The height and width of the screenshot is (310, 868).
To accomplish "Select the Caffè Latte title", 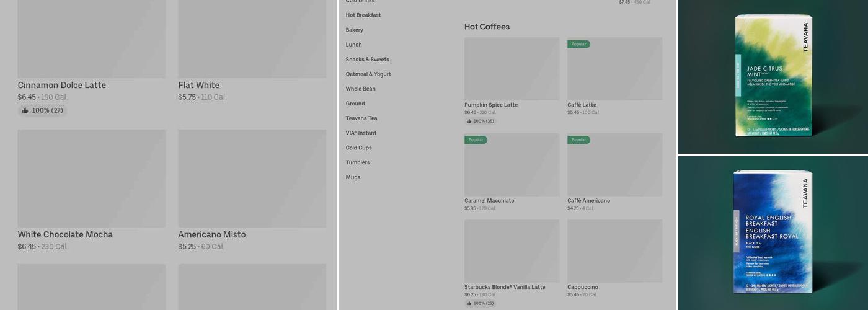I will [x=582, y=105].
